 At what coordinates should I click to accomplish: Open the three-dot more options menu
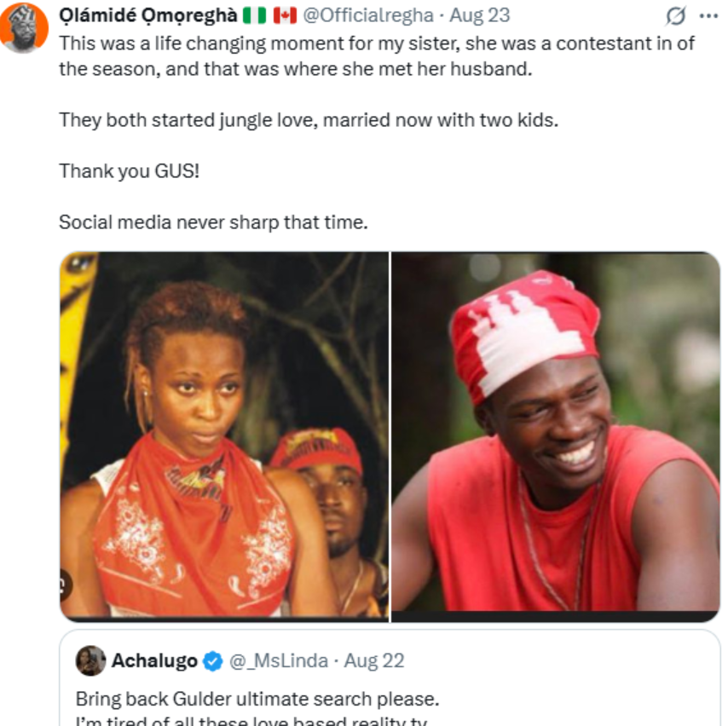pyautogui.click(x=708, y=16)
